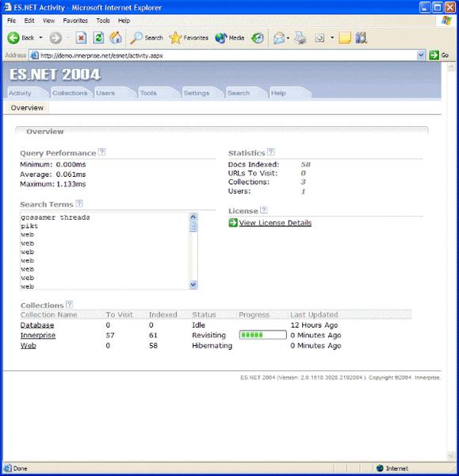Screen dimensions: 459x476
Task: Open help icon beside License
Action: click(264, 209)
